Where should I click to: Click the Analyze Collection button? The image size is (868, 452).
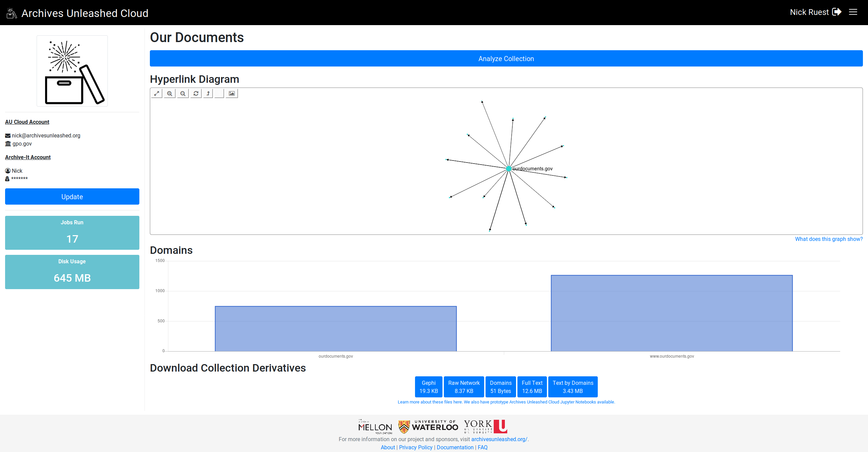(506, 58)
